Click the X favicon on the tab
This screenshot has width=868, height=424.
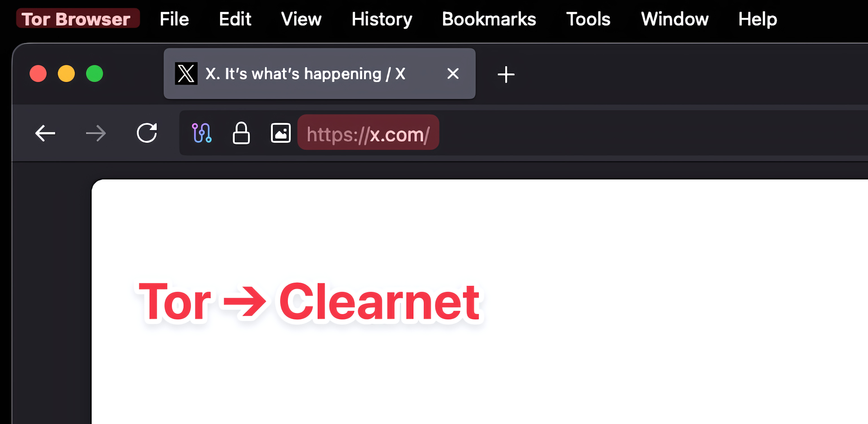(x=186, y=73)
